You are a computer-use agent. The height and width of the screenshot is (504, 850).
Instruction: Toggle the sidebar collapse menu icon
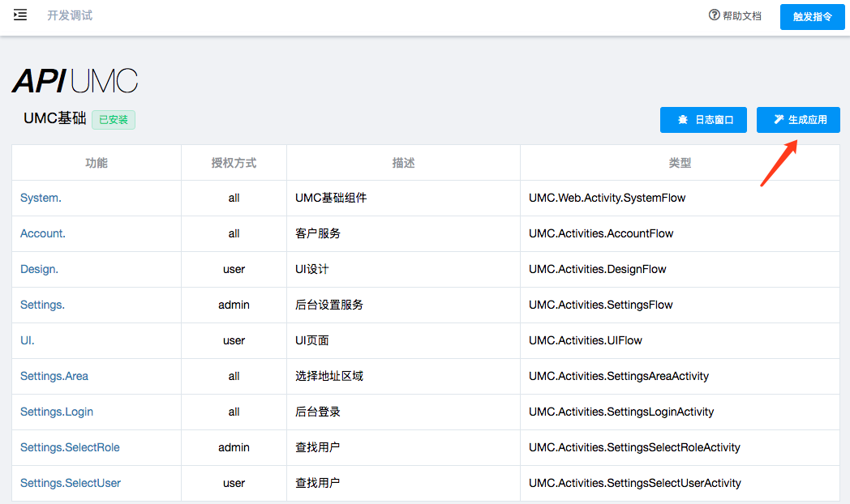click(20, 15)
